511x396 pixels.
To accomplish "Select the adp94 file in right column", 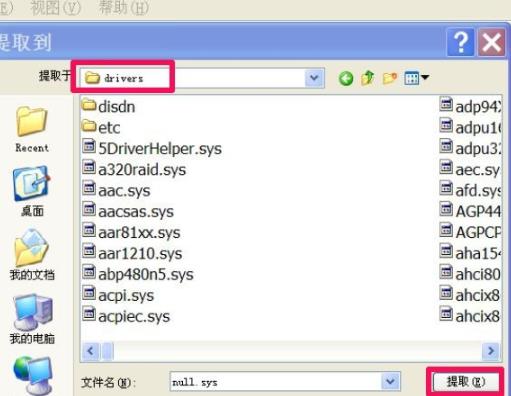I will click(470, 107).
